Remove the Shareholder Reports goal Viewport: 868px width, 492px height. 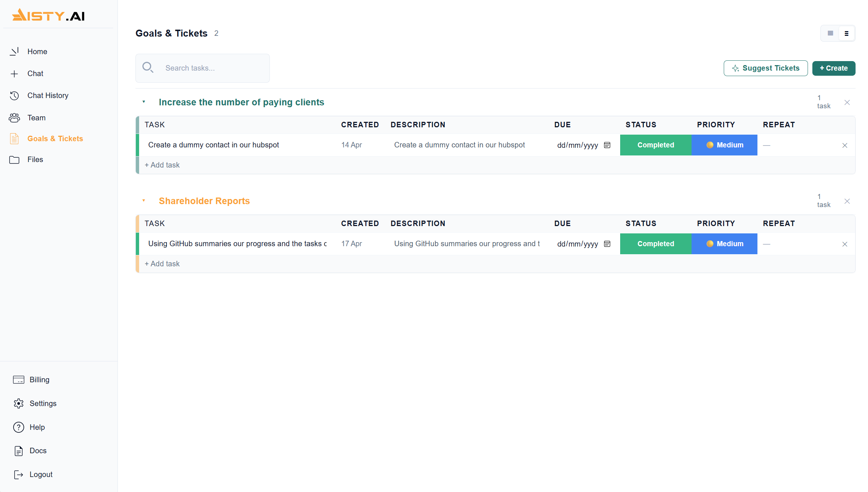[847, 201]
